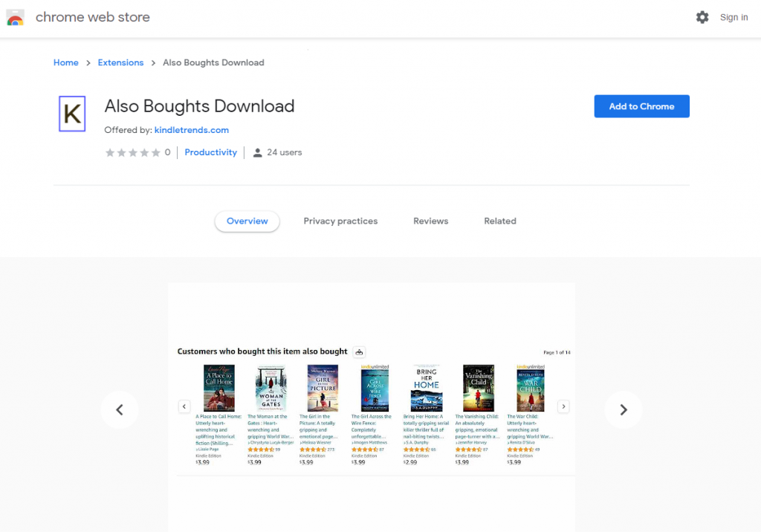
Task: Show the next screenshot with right arrow
Action: point(624,409)
